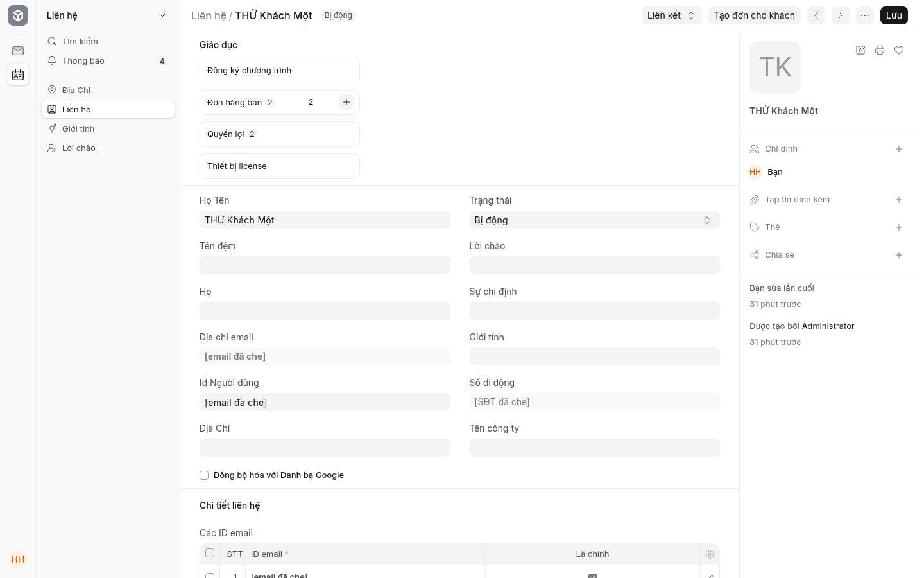Expand the Liên kết dropdown button
This screenshot has width=924, height=578.
click(x=671, y=15)
